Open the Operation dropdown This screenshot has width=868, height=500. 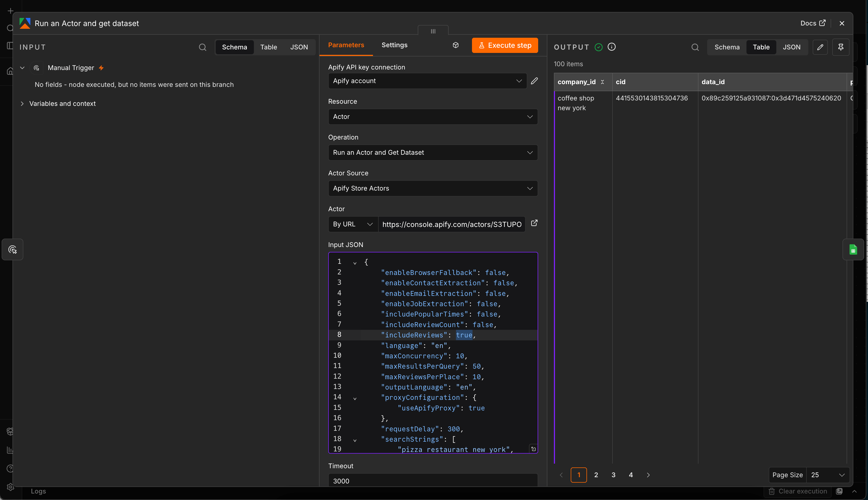click(433, 153)
